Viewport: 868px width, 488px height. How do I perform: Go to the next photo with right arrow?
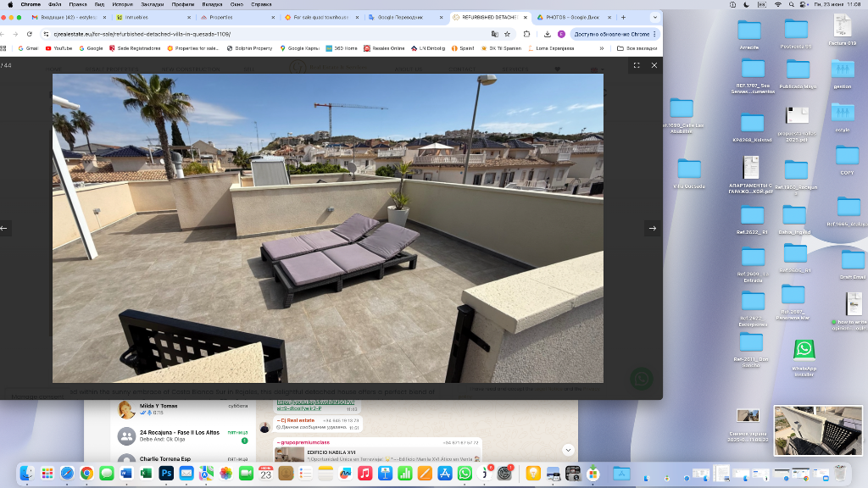pos(652,228)
